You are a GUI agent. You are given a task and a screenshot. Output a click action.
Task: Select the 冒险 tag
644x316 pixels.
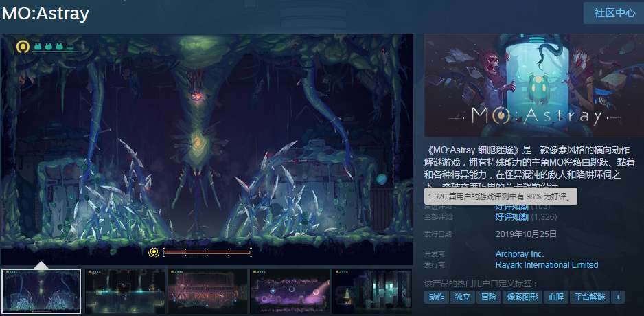[x=488, y=297]
